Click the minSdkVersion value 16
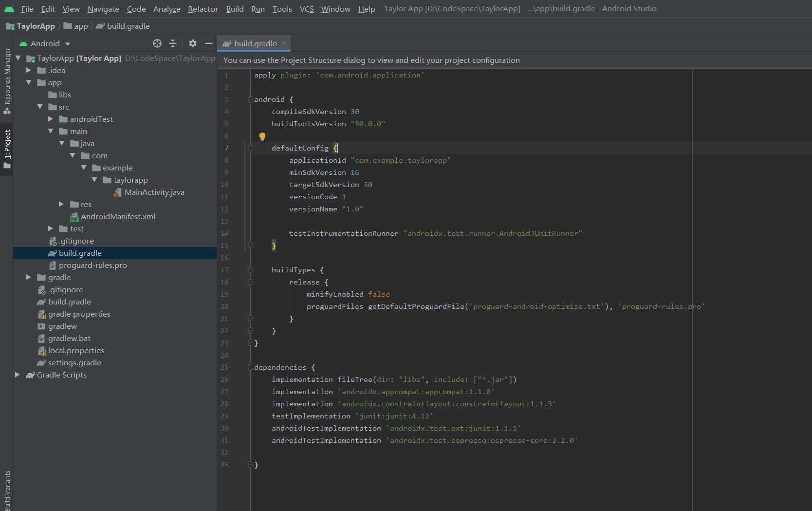 pos(355,172)
